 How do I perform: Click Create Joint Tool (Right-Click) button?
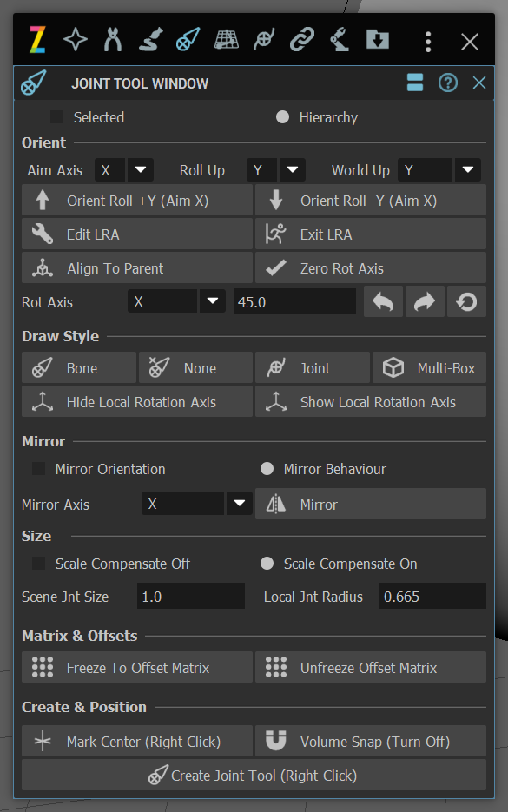254,775
